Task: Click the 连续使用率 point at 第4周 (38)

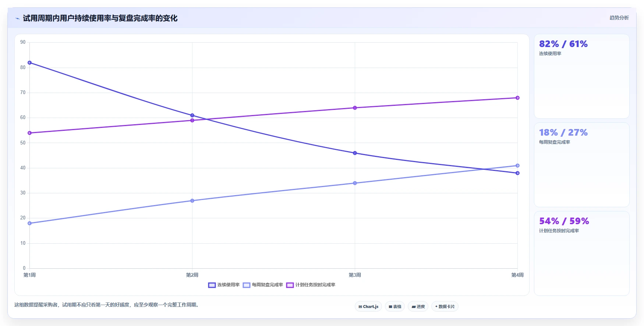Action: [517, 173]
